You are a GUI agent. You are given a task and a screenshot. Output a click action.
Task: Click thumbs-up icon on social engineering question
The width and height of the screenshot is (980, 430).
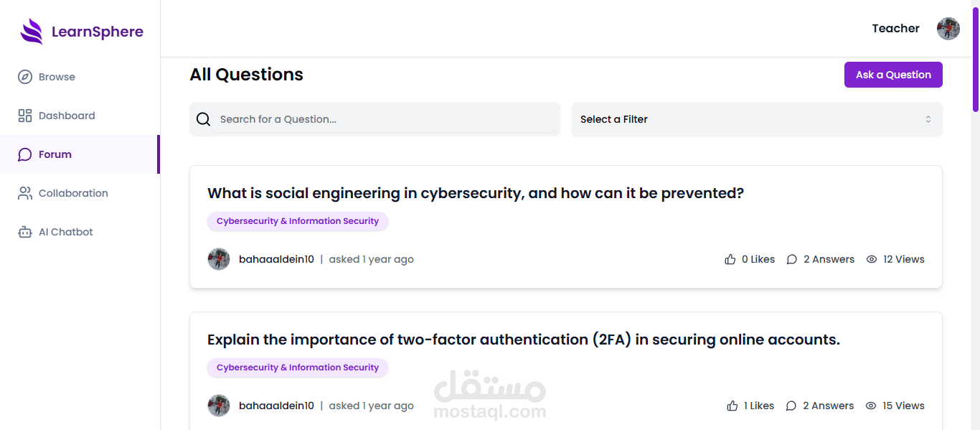[x=730, y=259]
